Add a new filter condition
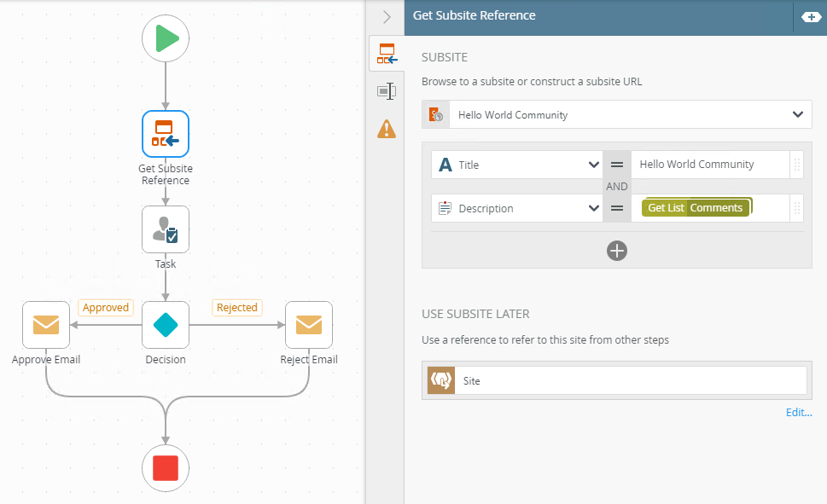The height and width of the screenshot is (504, 827). point(617,250)
